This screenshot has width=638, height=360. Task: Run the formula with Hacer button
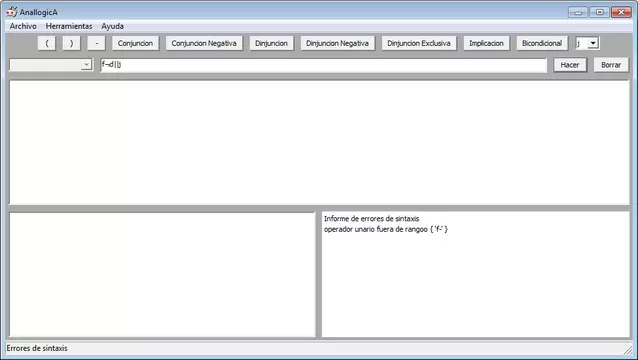click(570, 65)
